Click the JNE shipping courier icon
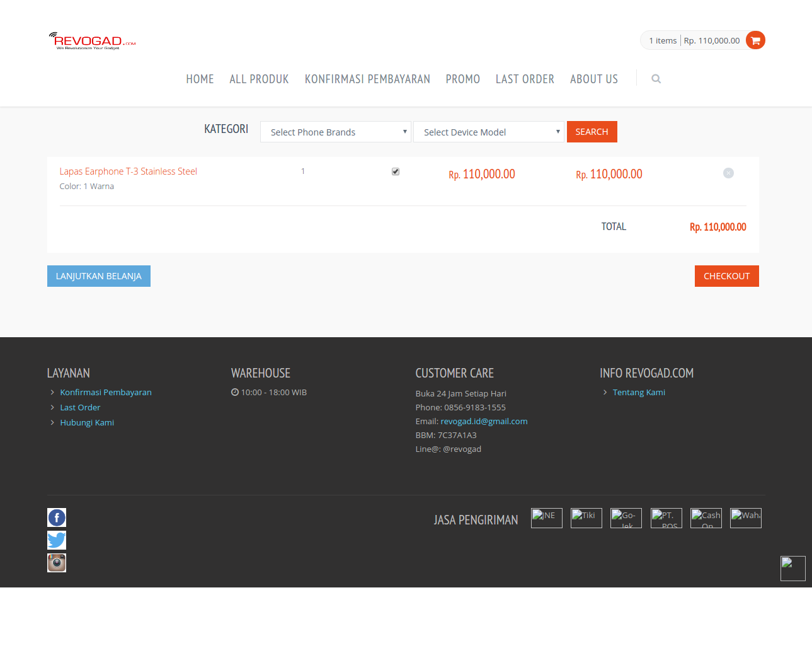The height and width of the screenshot is (653, 812). pyautogui.click(x=546, y=517)
